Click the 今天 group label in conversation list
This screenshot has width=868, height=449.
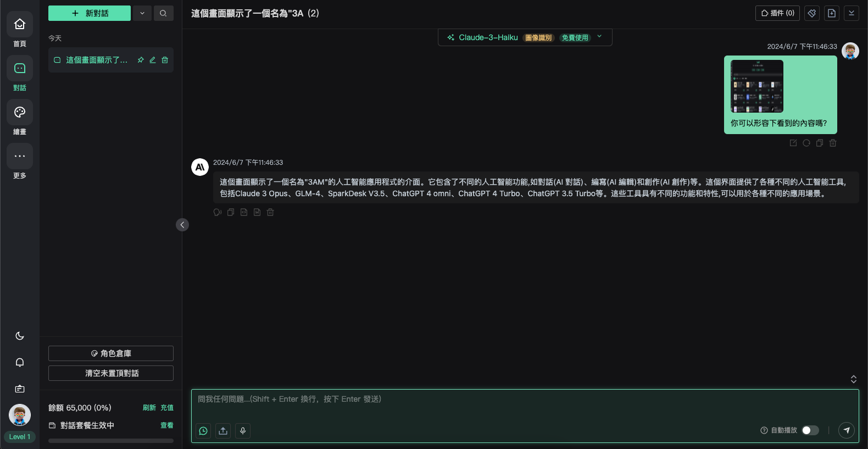(x=55, y=38)
